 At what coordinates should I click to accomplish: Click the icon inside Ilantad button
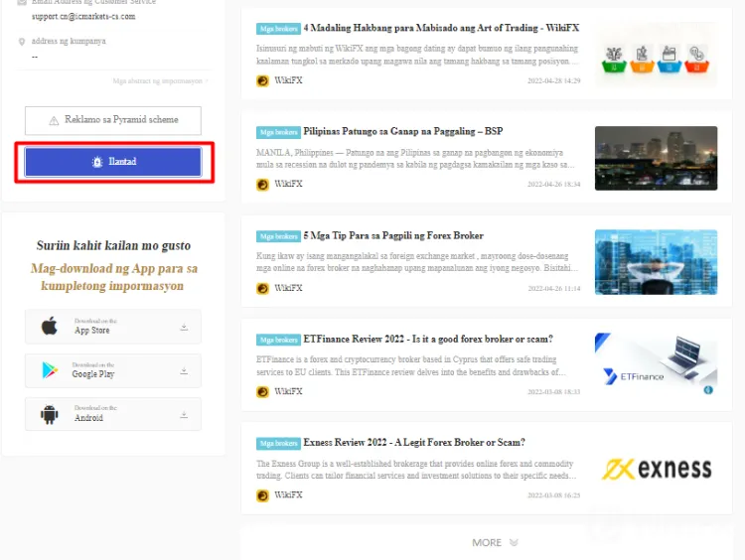coord(97,162)
